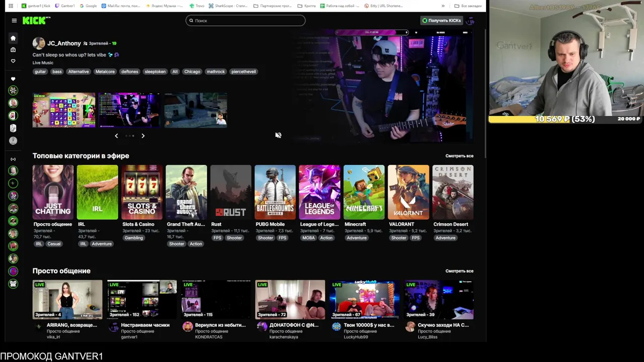
Task: Open the outlined heart Following icon in the sidebar
Action: click(13, 61)
